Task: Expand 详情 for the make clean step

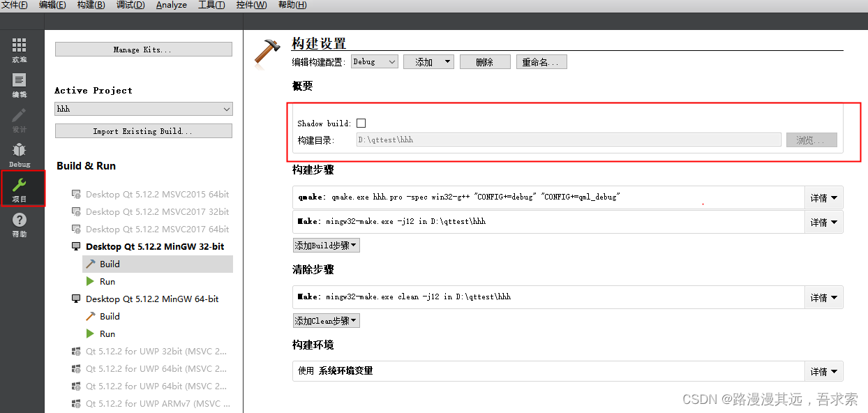Action: point(824,297)
